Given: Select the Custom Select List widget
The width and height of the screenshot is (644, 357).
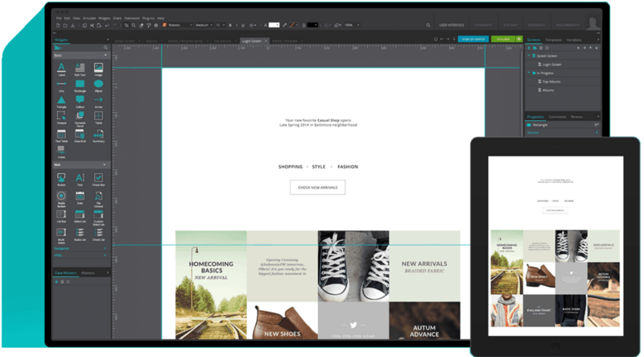Looking at the screenshot, I should 98,218.
